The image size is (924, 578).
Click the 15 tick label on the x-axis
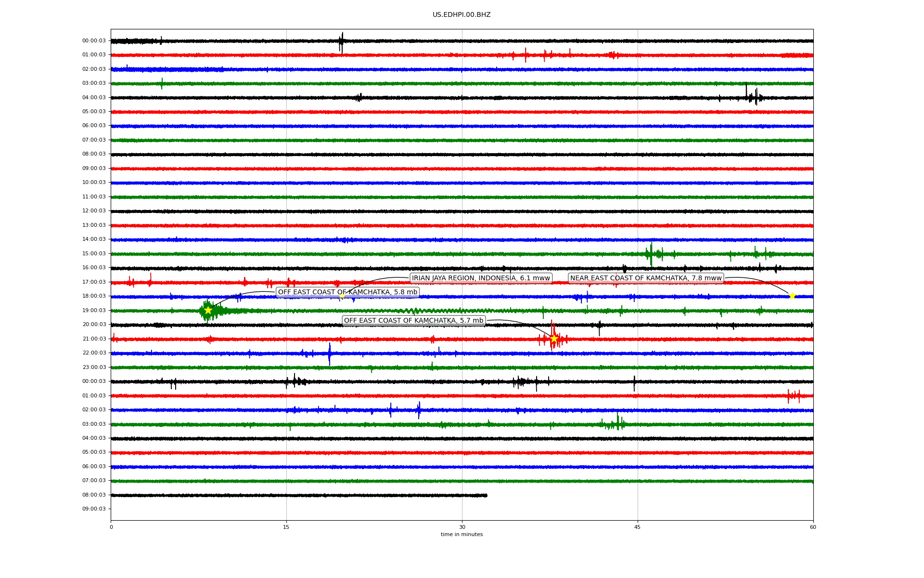click(286, 527)
